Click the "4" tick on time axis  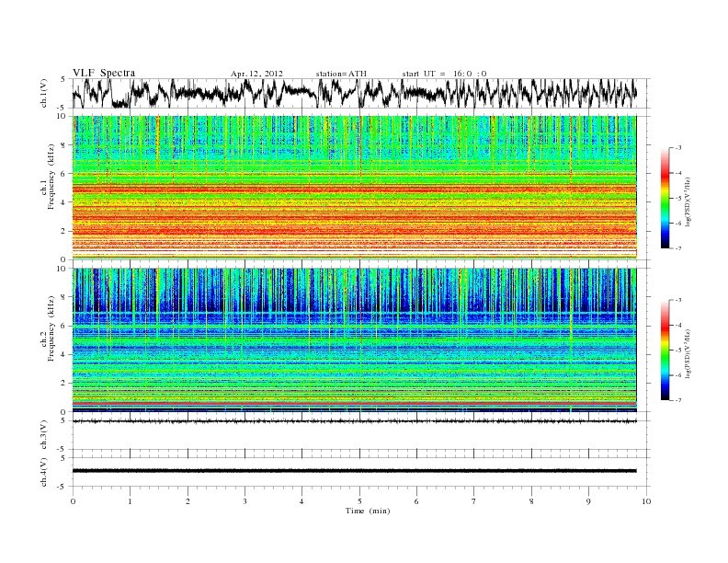point(302,501)
